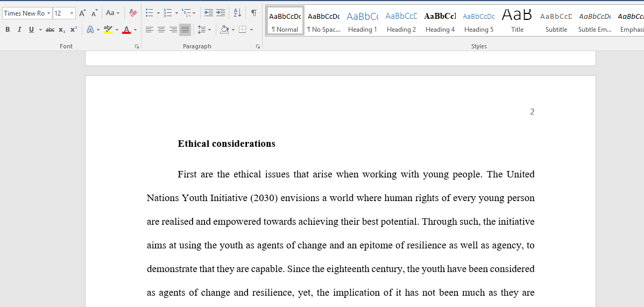This screenshot has height=307, width=644.
Task: Apply Text Effects and Typography
Action: (x=90, y=30)
